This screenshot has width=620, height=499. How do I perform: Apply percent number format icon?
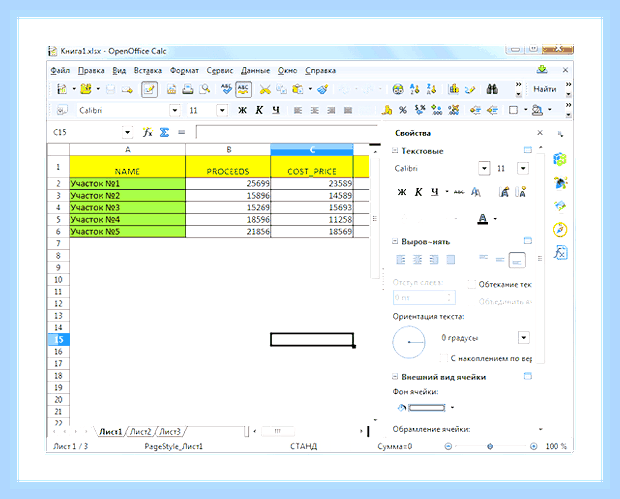403,110
